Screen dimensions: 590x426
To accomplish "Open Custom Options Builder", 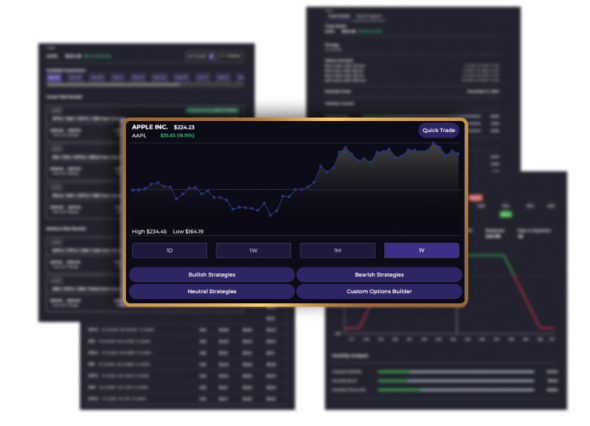I will click(379, 291).
